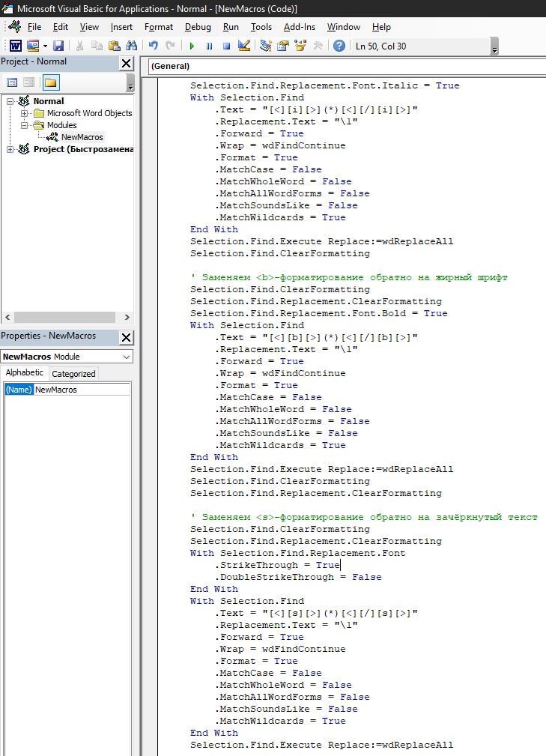The height and width of the screenshot is (756, 546).
Task: Click the Save Normal icon
Action: coord(58,46)
